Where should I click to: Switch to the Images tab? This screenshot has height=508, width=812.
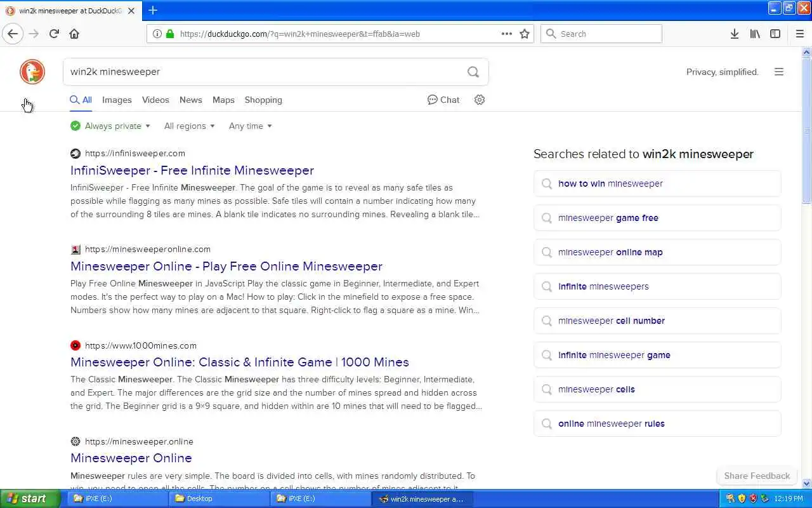click(117, 100)
